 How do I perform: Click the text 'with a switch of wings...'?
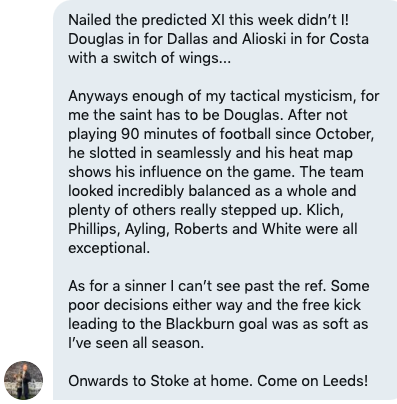coord(149,58)
